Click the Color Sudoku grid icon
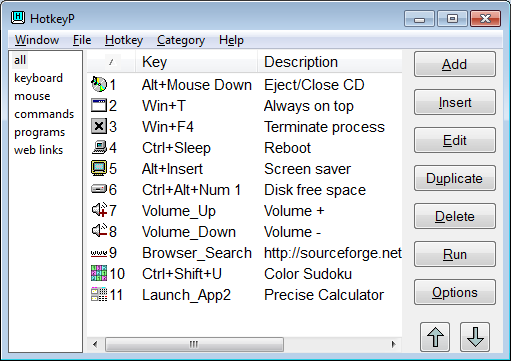This screenshot has width=511, height=361. 99,273
